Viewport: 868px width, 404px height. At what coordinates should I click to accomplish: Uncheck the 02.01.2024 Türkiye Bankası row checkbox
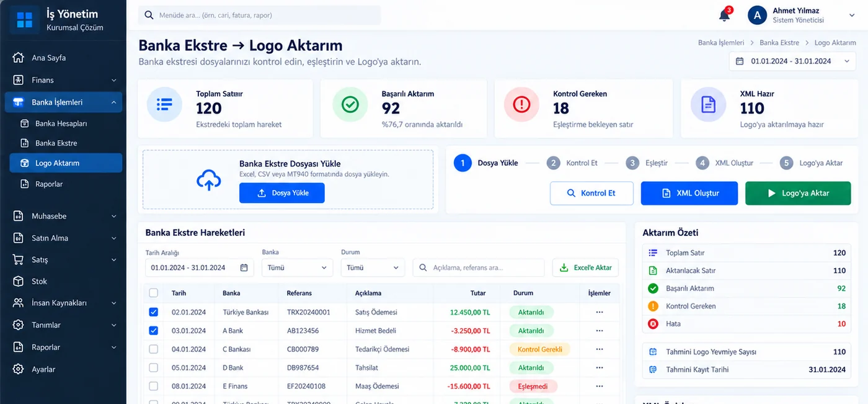coord(154,312)
